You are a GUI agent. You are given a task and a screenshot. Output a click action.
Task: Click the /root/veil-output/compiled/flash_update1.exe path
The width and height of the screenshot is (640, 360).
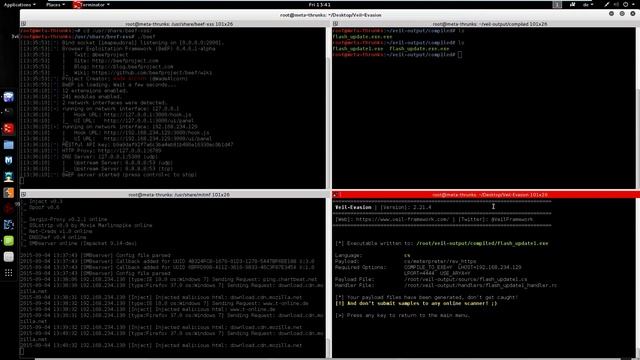coord(482,243)
